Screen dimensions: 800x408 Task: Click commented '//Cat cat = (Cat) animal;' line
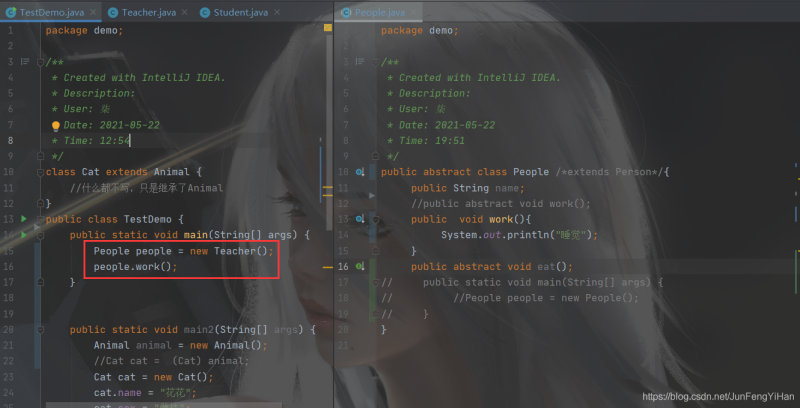[171, 361]
